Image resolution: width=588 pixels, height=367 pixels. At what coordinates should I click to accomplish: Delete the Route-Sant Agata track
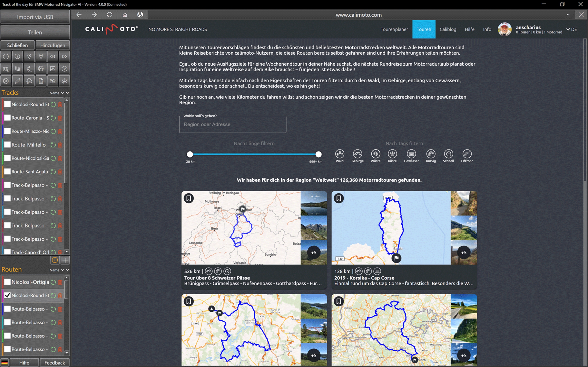pyautogui.click(x=60, y=172)
